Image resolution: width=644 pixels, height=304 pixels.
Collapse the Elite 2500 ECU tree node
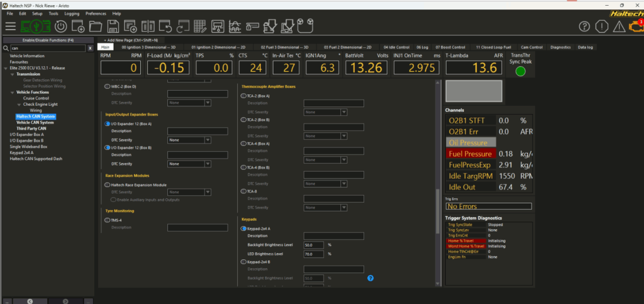pos(5,68)
